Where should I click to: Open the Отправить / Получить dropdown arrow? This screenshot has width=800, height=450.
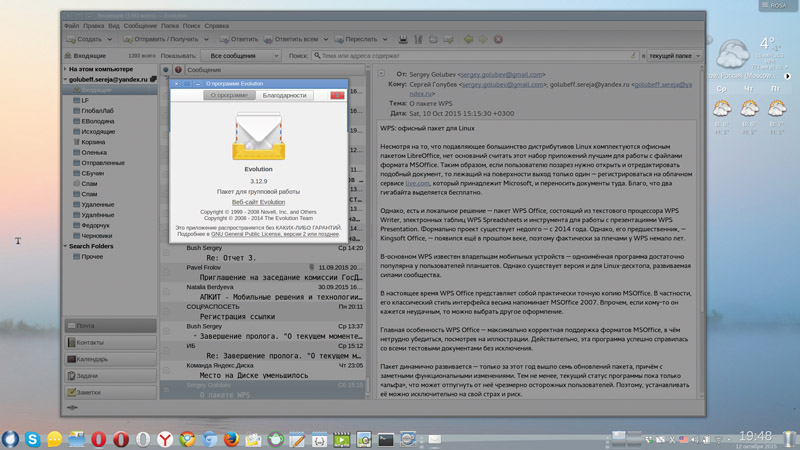(x=206, y=39)
